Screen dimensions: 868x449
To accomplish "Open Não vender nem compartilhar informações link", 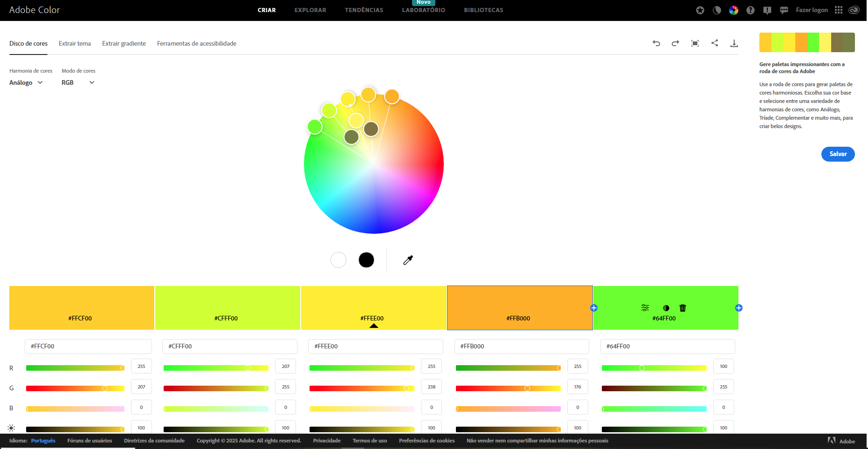I will pos(537,441).
